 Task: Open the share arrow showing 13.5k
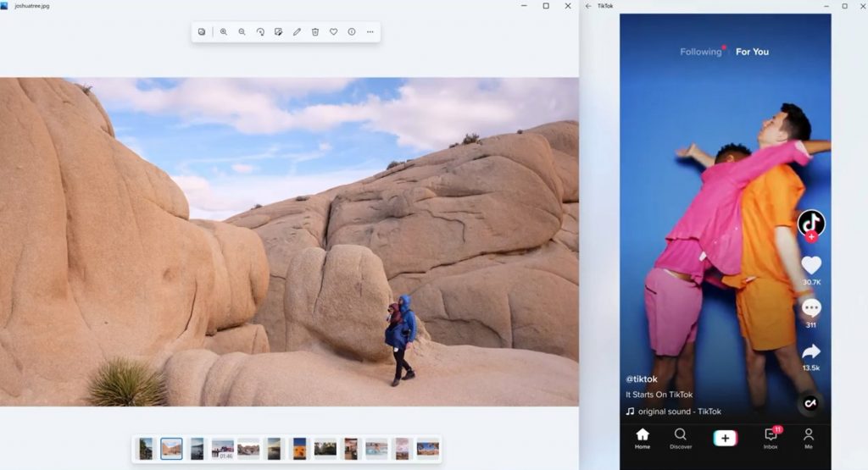coord(811,351)
